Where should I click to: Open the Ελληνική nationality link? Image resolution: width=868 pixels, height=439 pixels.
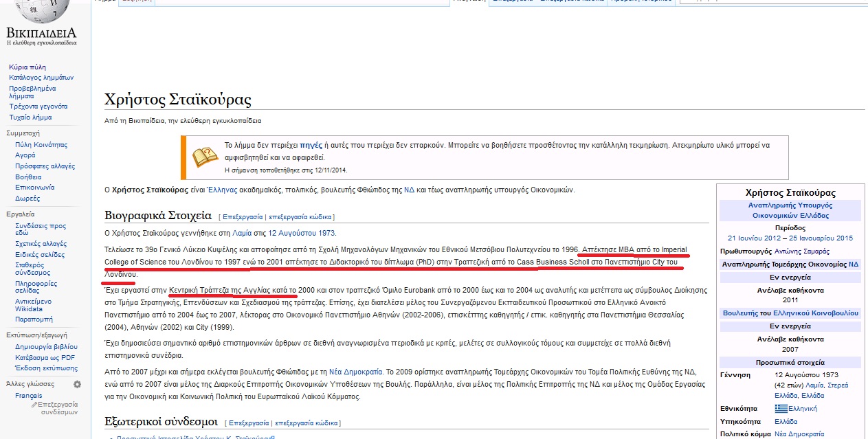click(803, 409)
